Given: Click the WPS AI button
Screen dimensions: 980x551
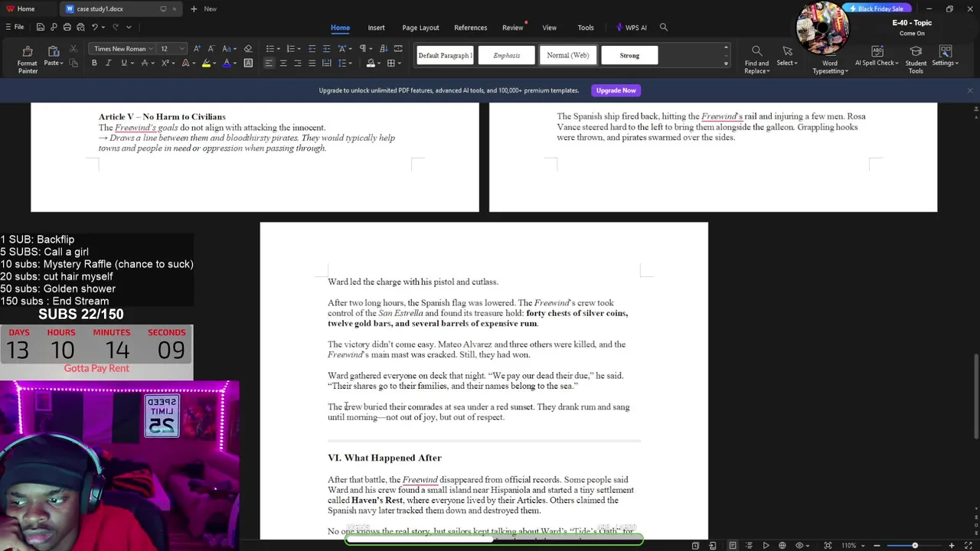Looking at the screenshot, I should pyautogui.click(x=632, y=28).
